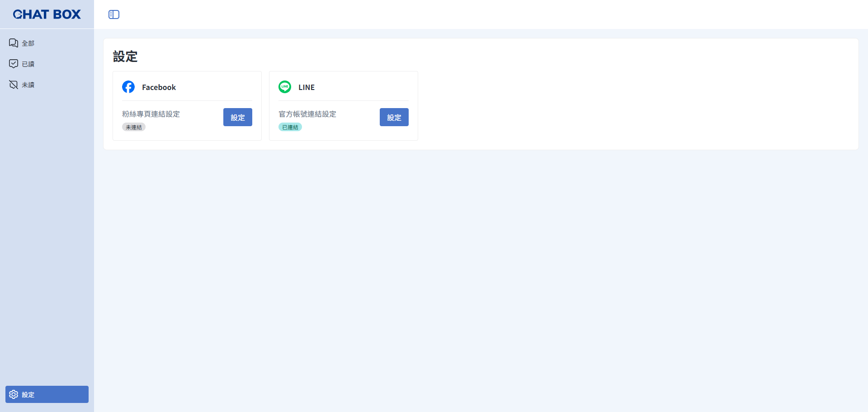The image size is (868, 412).
Task: Click the 設定 button in the Facebook card
Action: tap(238, 117)
